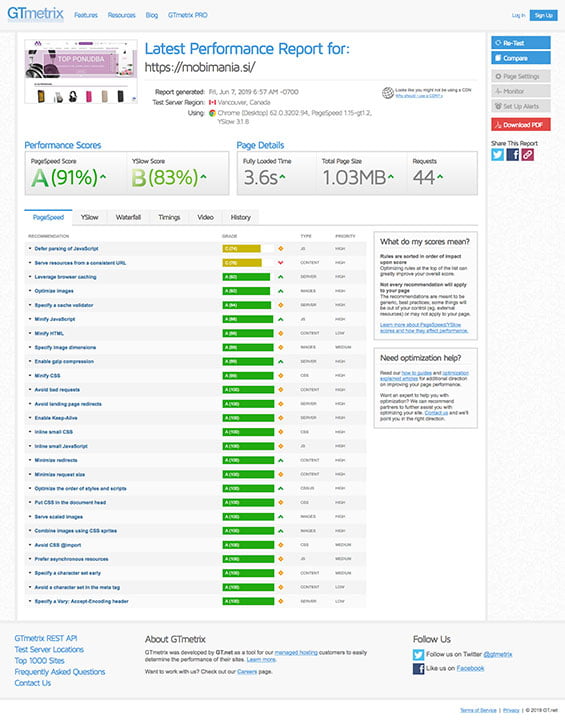
Task: Open the Page Settings button
Action: pyautogui.click(x=520, y=76)
